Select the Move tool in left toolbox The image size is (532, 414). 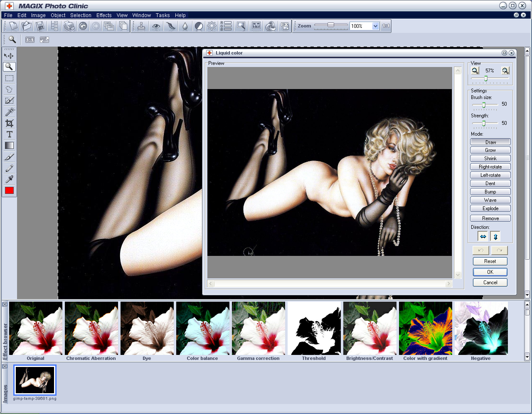pyautogui.click(x=9, y=55)
